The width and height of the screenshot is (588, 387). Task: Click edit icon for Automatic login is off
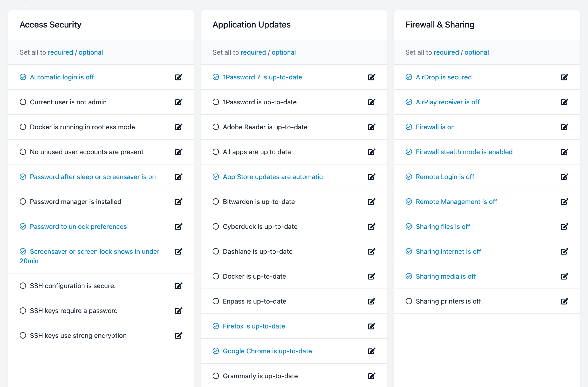(x=178, y=77)
